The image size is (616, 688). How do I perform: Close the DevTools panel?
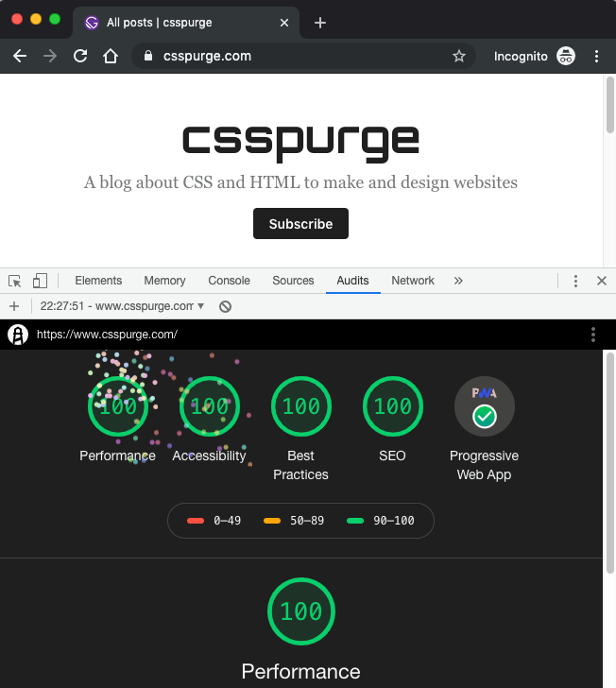(x=601, y=281)
